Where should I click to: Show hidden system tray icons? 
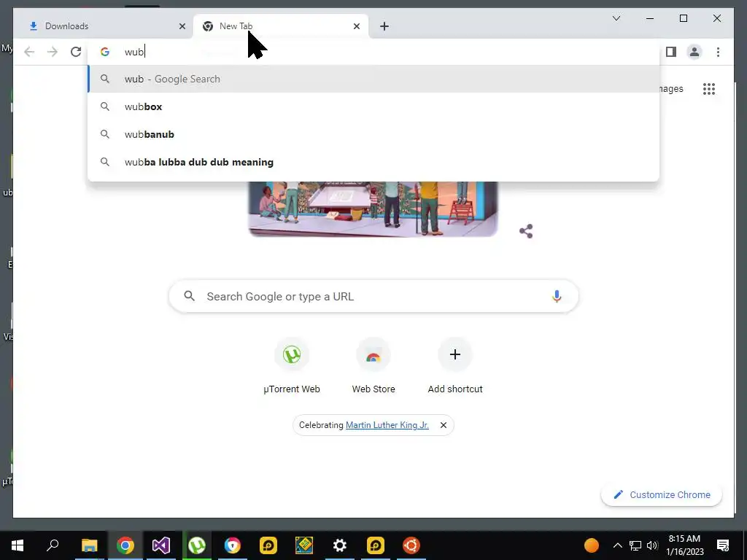coord(617,545)
